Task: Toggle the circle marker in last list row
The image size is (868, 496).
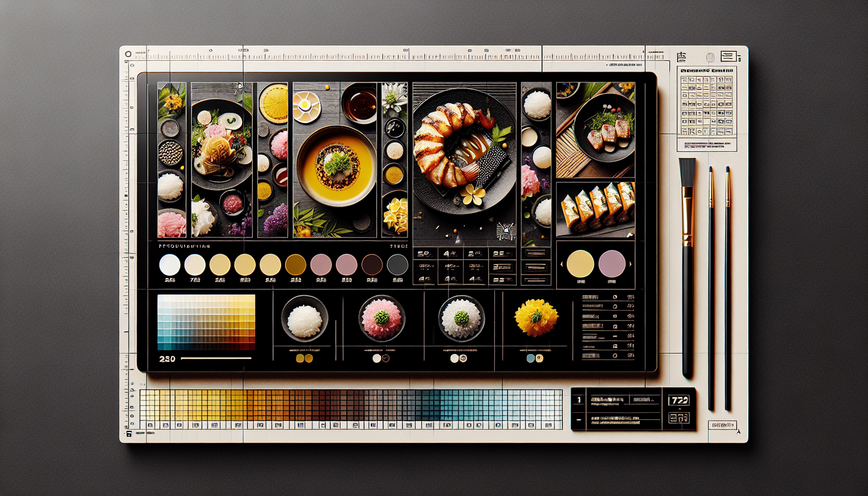Action: 615,356
